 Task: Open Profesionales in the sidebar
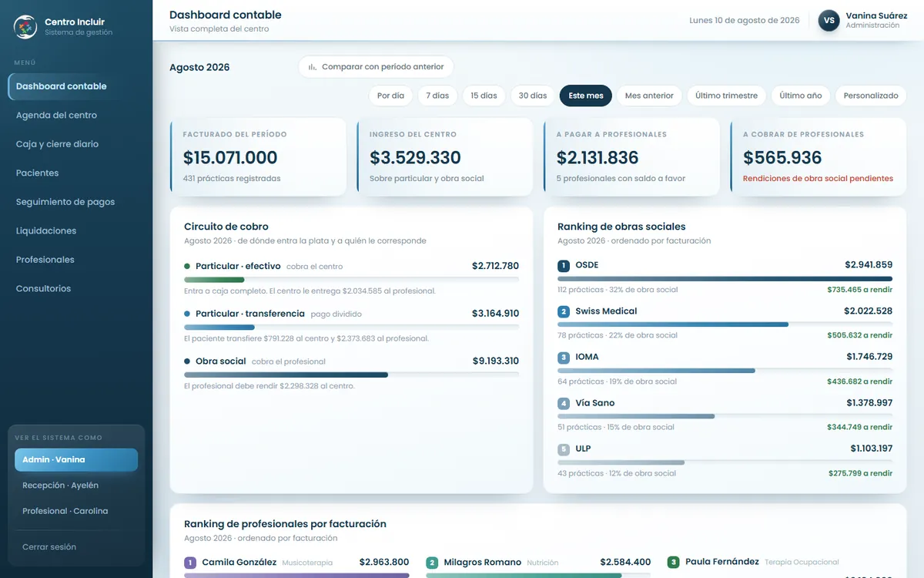[76, 260]
